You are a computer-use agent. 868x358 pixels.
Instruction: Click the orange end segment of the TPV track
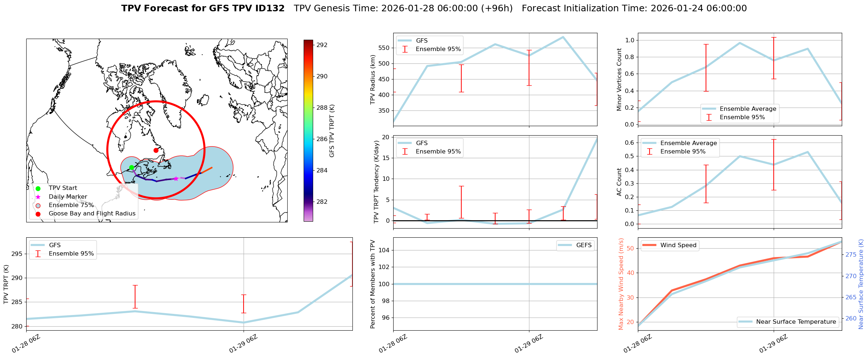pyautogui.click(x=207, y=170)
